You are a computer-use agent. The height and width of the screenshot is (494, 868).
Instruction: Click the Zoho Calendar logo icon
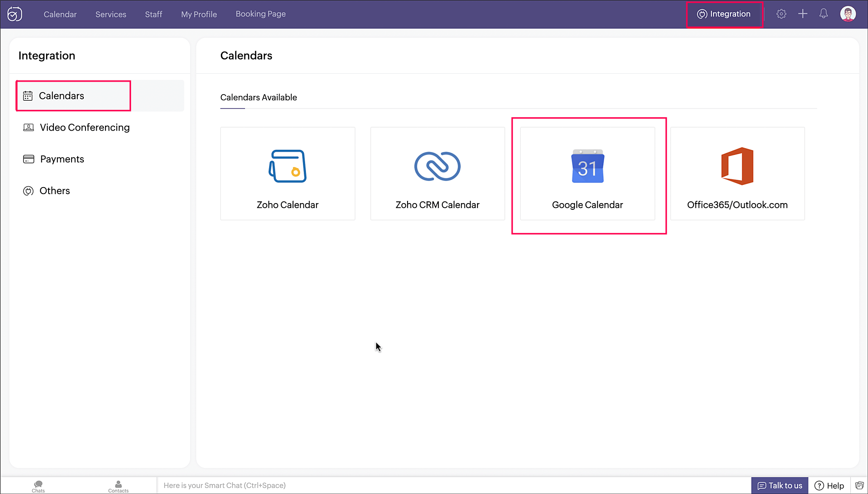[287, 166]
